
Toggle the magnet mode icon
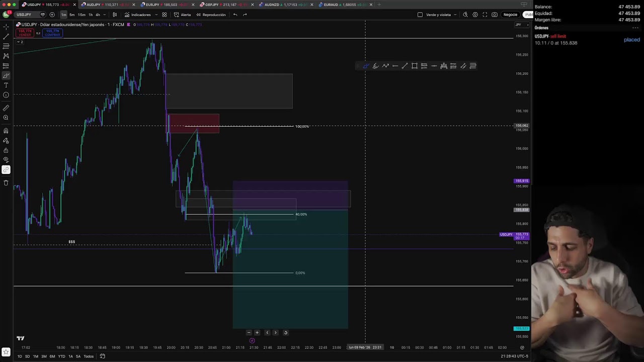pos(6,131)
